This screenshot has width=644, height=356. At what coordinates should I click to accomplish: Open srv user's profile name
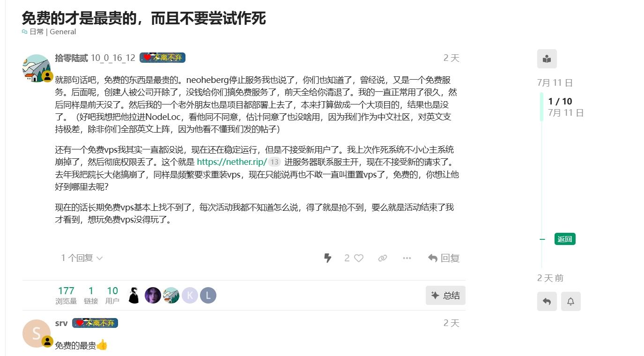pyautogui.click(x=61, y=323)
